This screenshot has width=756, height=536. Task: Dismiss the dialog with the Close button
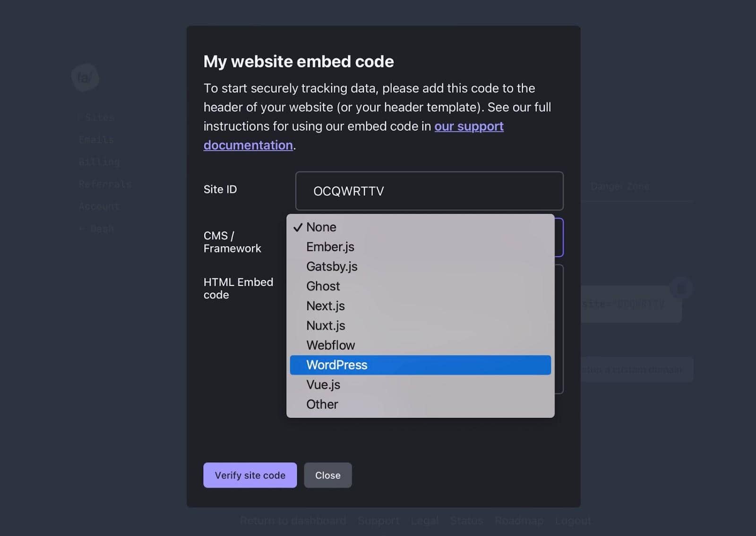(x=327, y=475)
